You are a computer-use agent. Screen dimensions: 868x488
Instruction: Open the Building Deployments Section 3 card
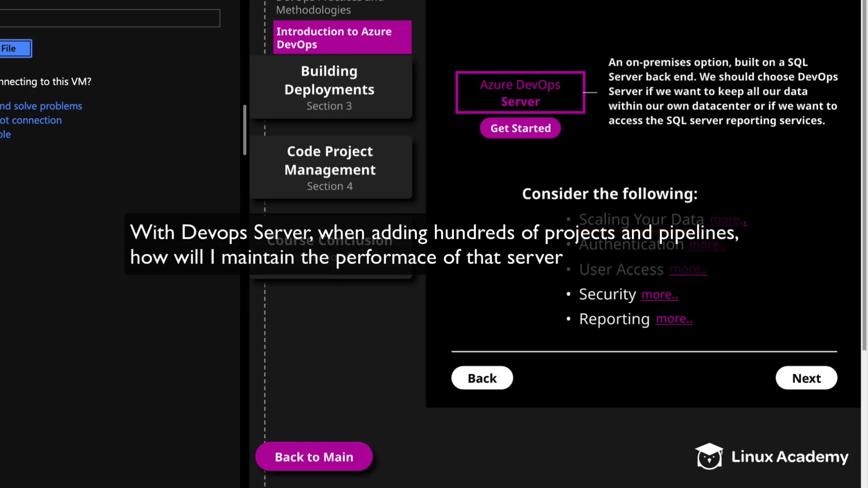point(330,88)
